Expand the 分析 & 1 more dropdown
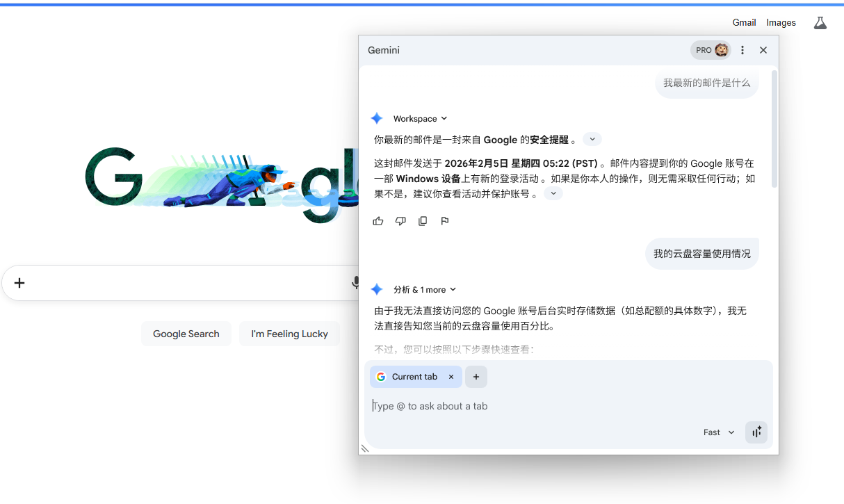 tap(424, 289)
